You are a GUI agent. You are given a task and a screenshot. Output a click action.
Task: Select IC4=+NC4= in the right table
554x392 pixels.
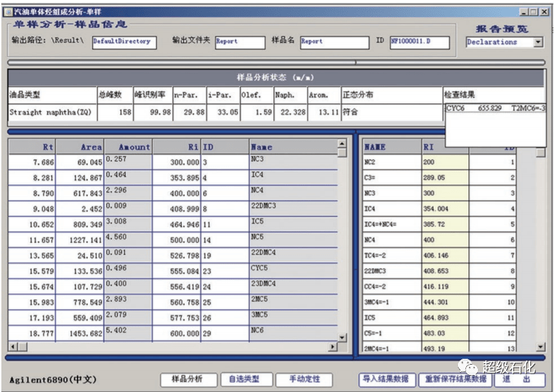tap(391, 224)
